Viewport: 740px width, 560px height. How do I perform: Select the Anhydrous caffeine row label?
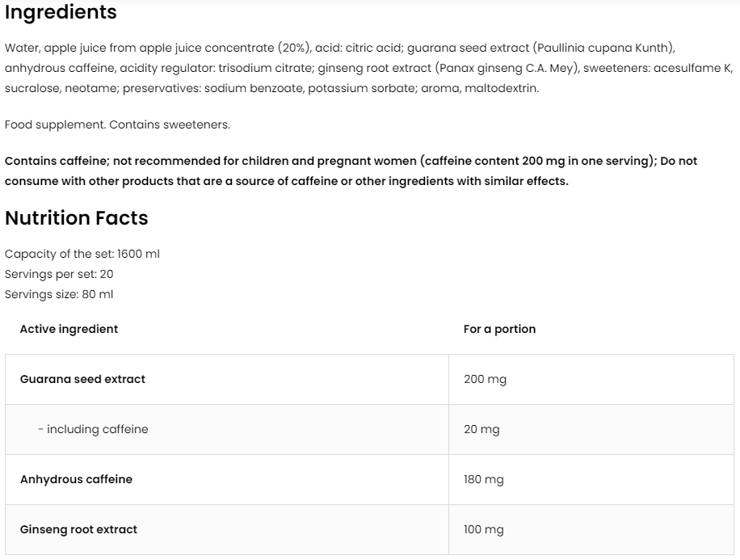tap(76, 479)
